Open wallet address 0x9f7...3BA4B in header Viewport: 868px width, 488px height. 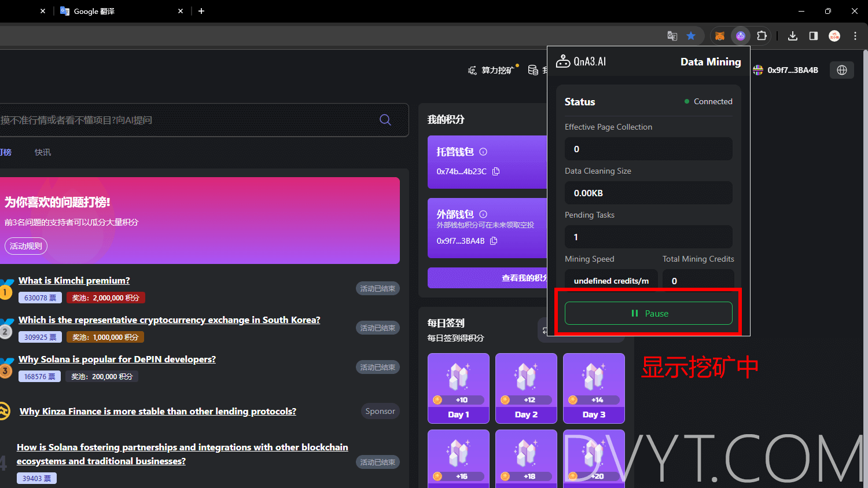[786, 70]
